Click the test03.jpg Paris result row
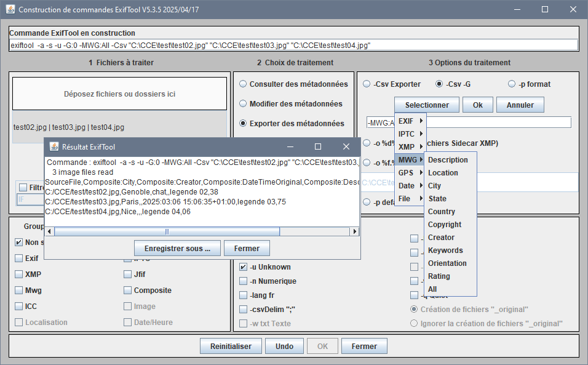The width and height of the screenshot is (588, 365). point(165,202)
